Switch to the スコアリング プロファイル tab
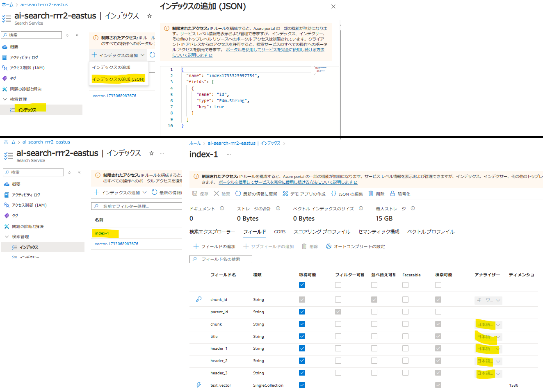The image size is (543, 392). pyautogui.click(x=322, y=232)
